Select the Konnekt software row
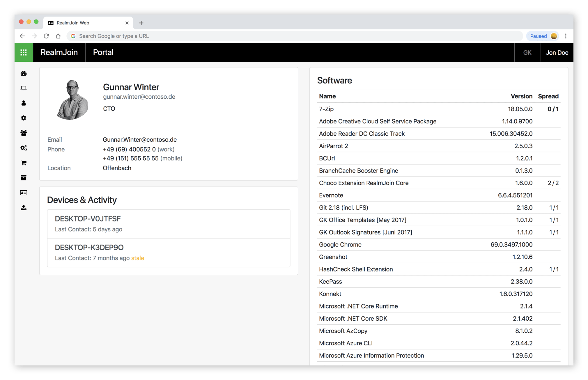 coord(439,294)
